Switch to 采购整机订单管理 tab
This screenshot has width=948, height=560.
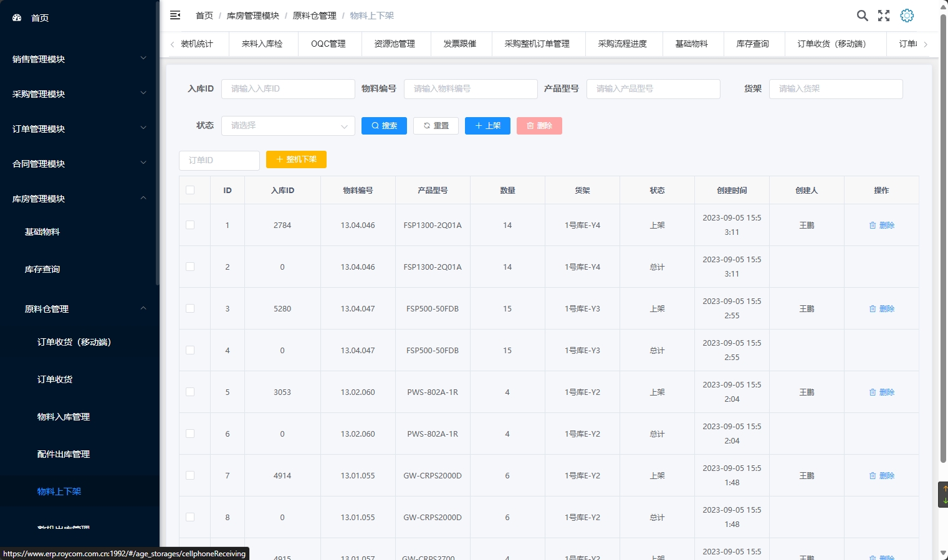537,44
